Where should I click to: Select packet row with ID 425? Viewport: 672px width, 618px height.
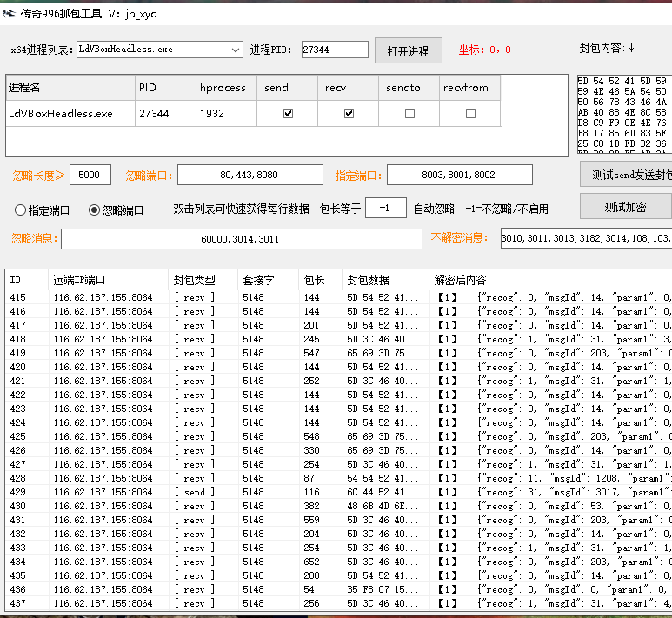point(338,436)
